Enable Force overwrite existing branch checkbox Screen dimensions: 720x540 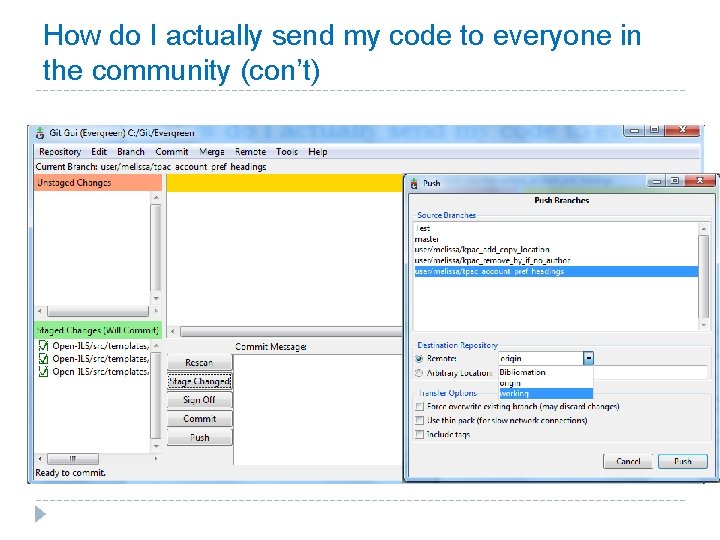pyautogui.click(x=419, y=407)
